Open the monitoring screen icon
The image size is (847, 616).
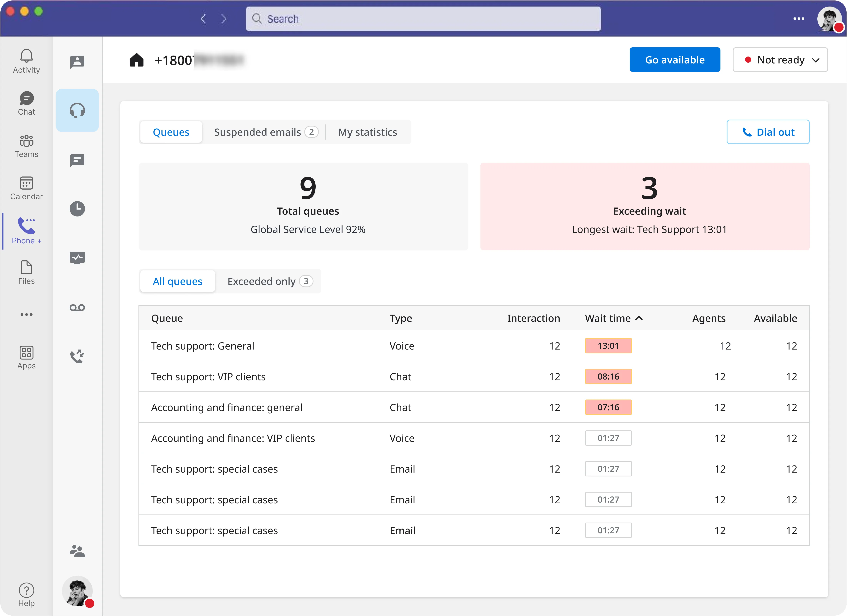(77, 258)
